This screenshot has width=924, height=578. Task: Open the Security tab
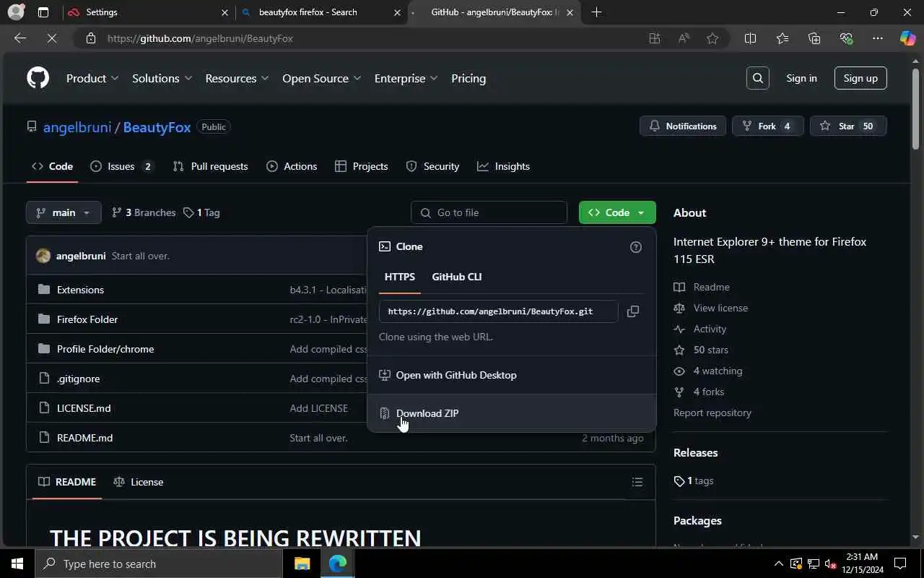[x=432, y=166]
